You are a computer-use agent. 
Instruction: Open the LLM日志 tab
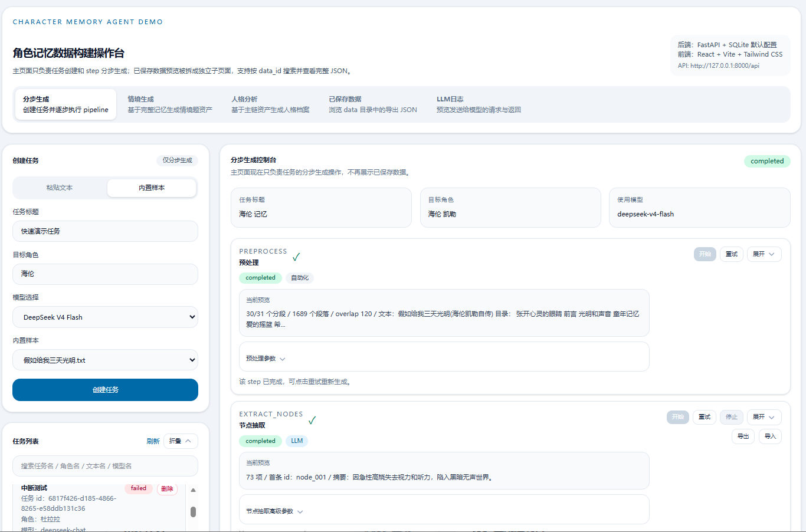(x=479, y=104)
